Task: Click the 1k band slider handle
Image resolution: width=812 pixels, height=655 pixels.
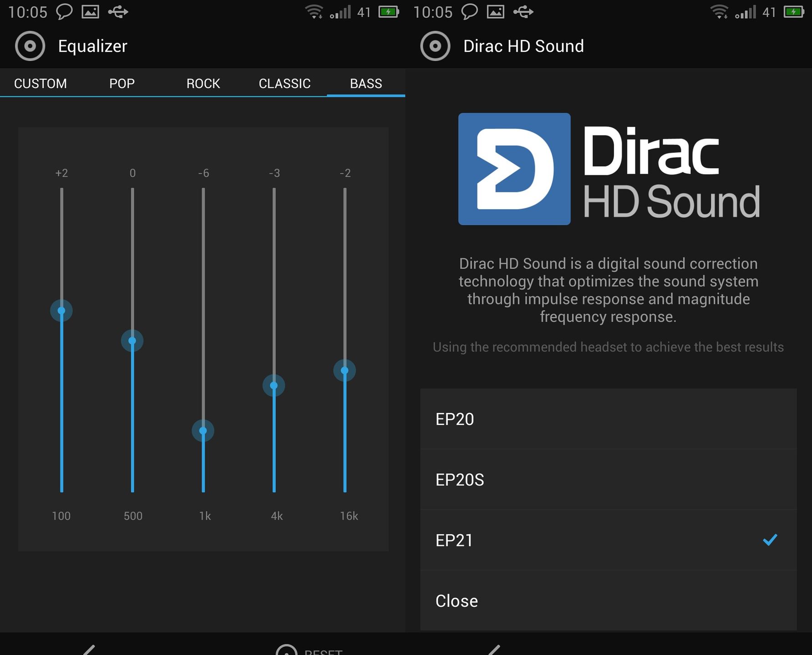Action: point(203,431)
